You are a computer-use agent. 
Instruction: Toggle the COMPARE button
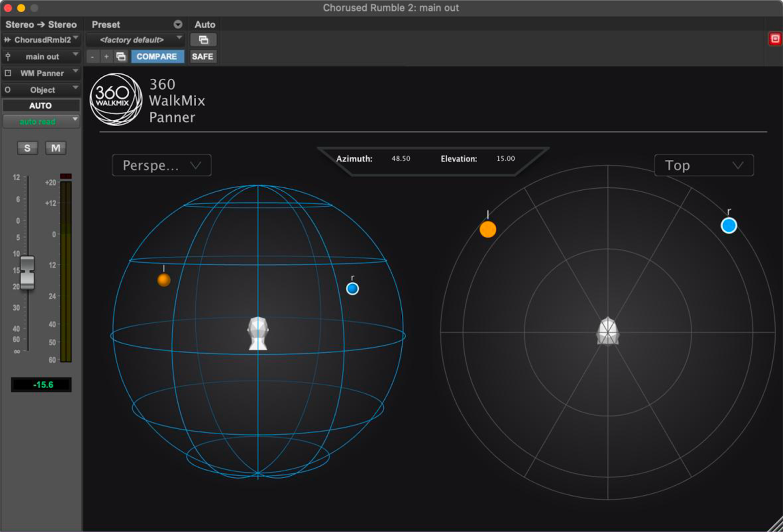click(x=157, y=57)
